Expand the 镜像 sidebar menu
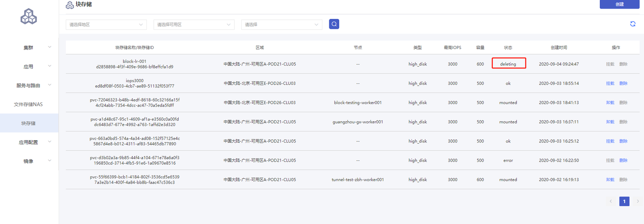Viewport: 644px width, 224px height. coord(29,161)
